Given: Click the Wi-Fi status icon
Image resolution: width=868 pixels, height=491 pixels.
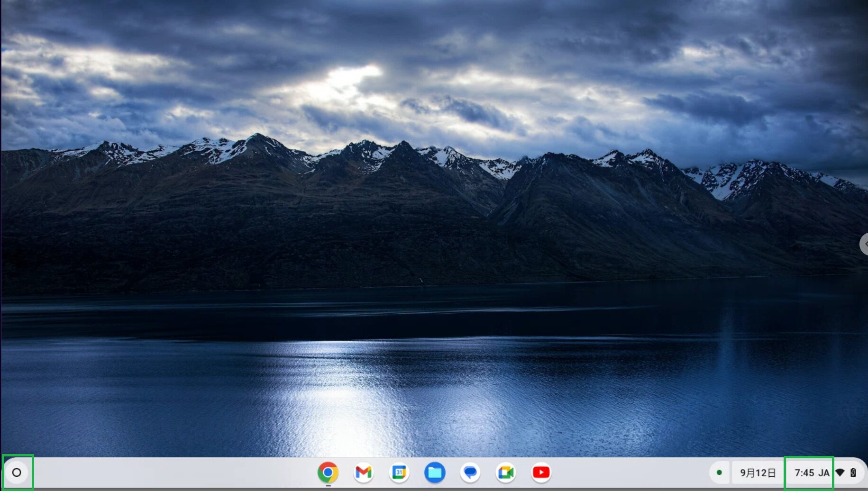Looking at the screenshot, I should (840, 473).
